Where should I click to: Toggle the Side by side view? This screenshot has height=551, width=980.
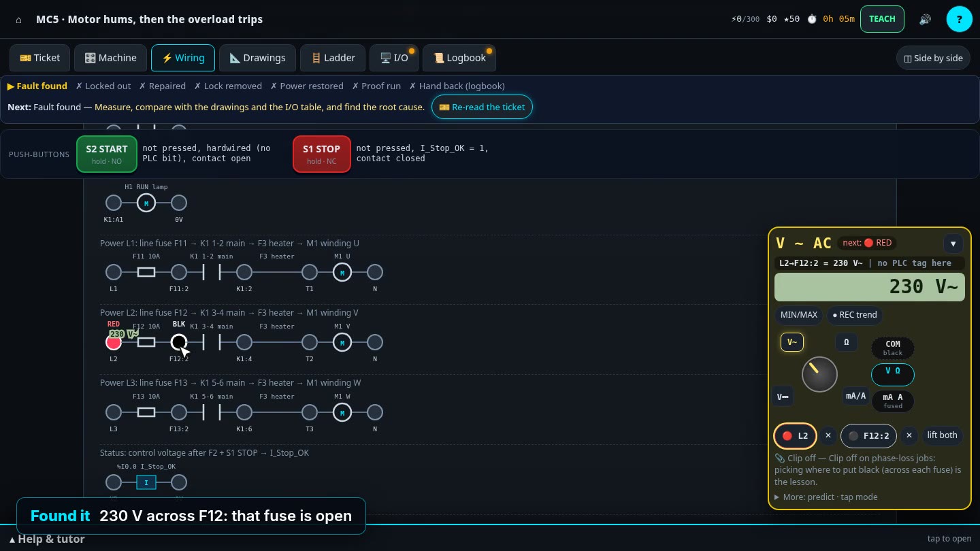pyautogui.click(x=933, y=58)
